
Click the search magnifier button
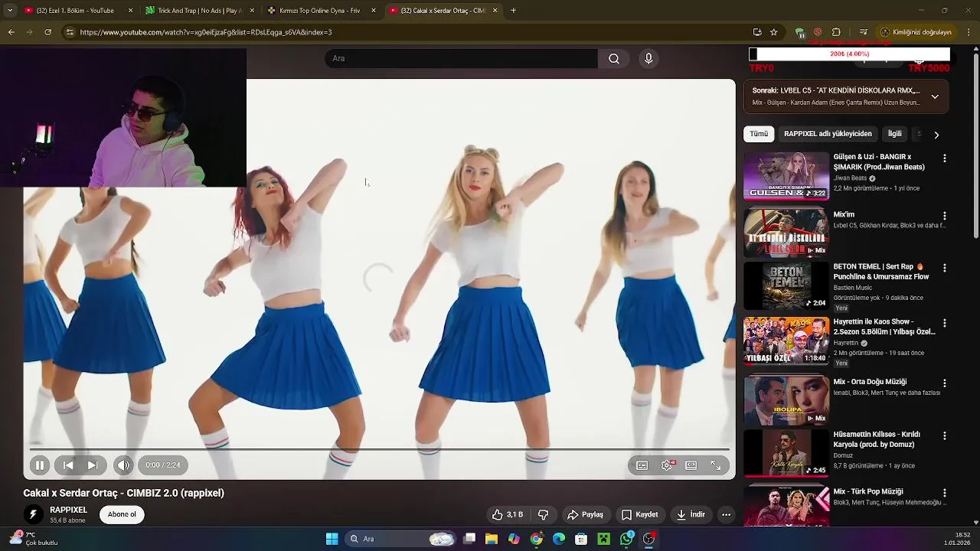click(614, 58)
